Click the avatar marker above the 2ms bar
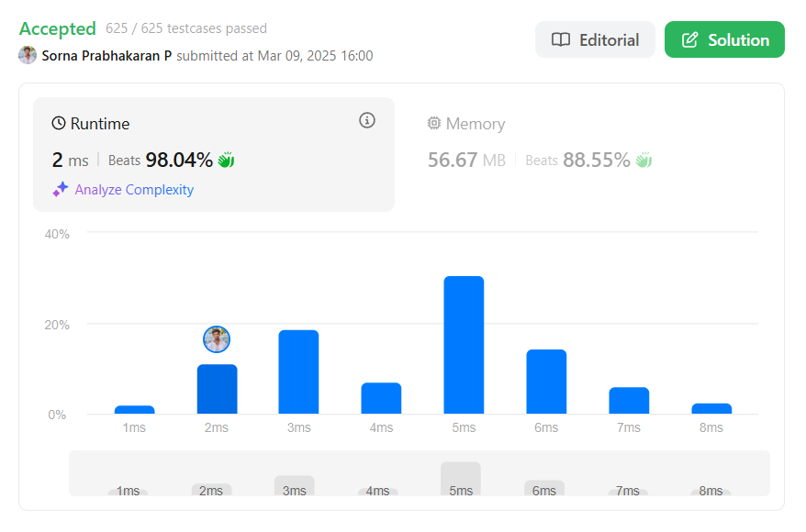The image size is (806, 532). pyautogui.click(x=217, y=339)
